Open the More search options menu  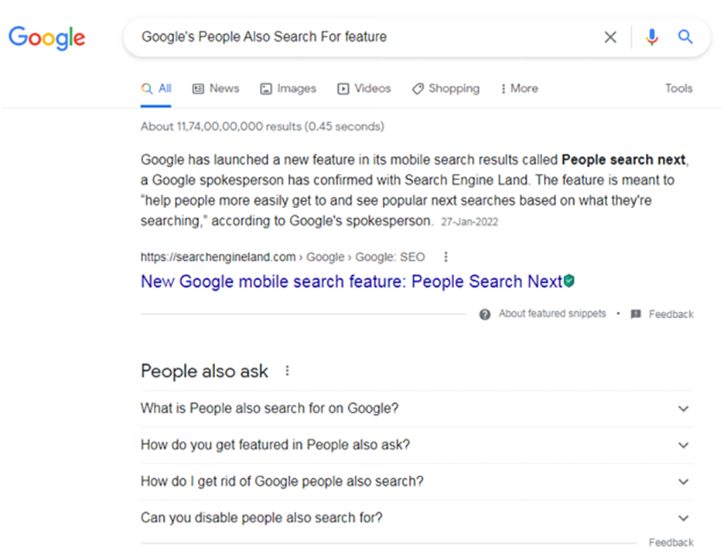coord(519,89)
